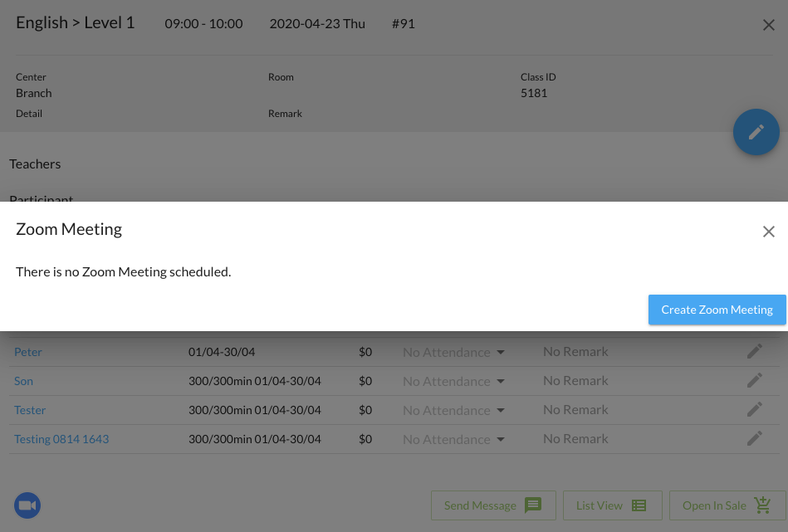Image resolution: width=788 pixels, height=532 pixels.
Task: Click the Create Zoom Meeting button
Action: (x=717, y=310)
